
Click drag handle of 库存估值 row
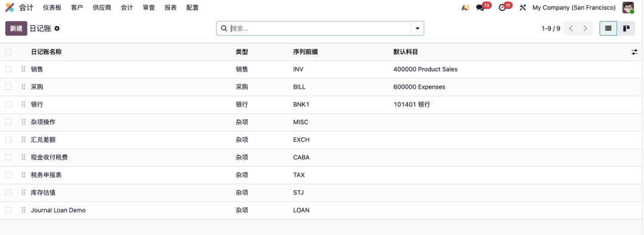click(23, 193)
